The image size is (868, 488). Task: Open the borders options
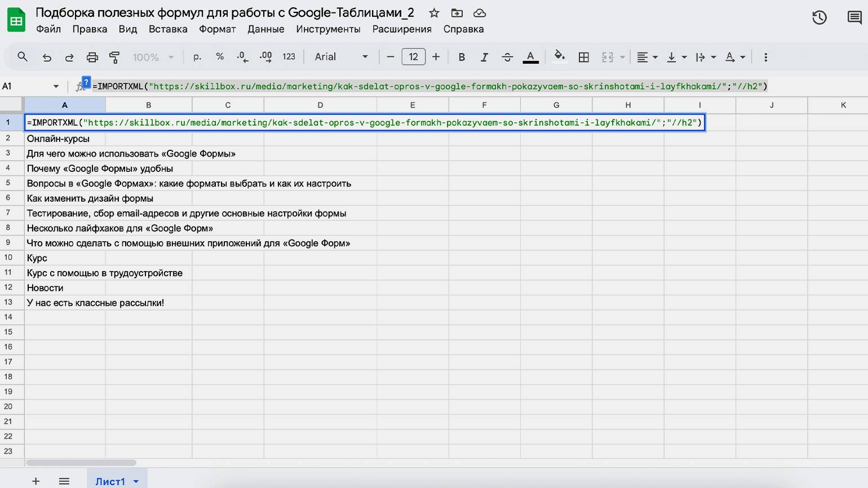584,57
